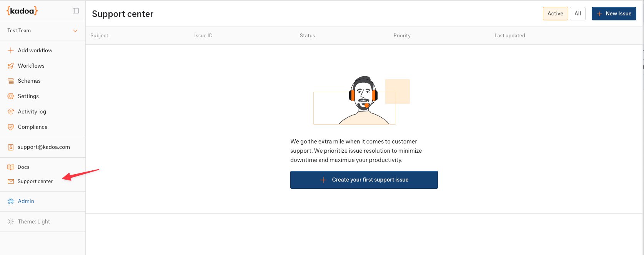The image size is (644, 255).
Task: Collapse the sidebar using the panel icon
Action: coord(76,11)
